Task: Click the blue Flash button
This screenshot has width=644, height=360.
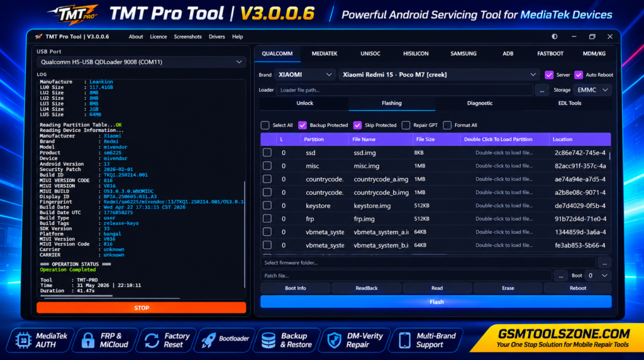Action: 436,302
